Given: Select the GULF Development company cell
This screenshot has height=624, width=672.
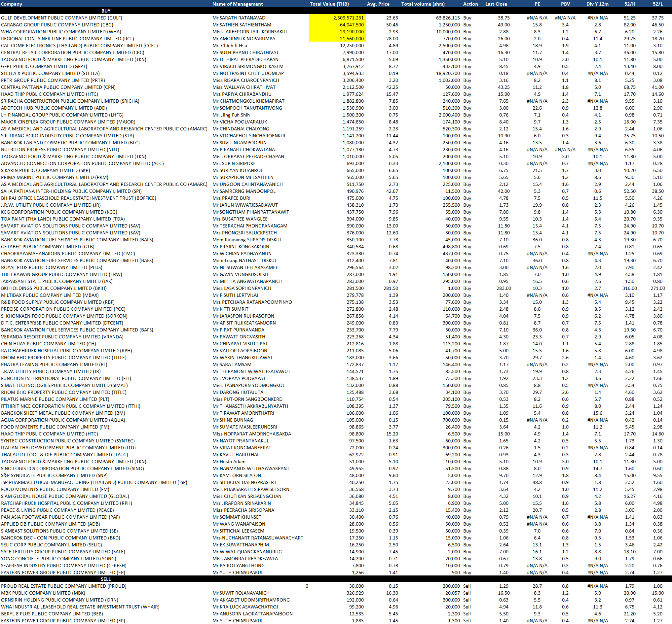Looking at the screenshot, I should pyautogui.click(x=61, y=18).
